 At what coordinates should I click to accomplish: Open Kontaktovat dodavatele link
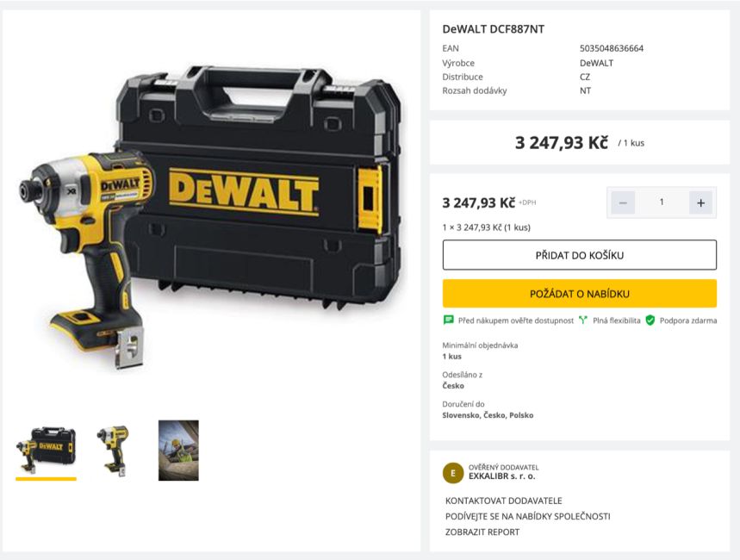(504, 501)
